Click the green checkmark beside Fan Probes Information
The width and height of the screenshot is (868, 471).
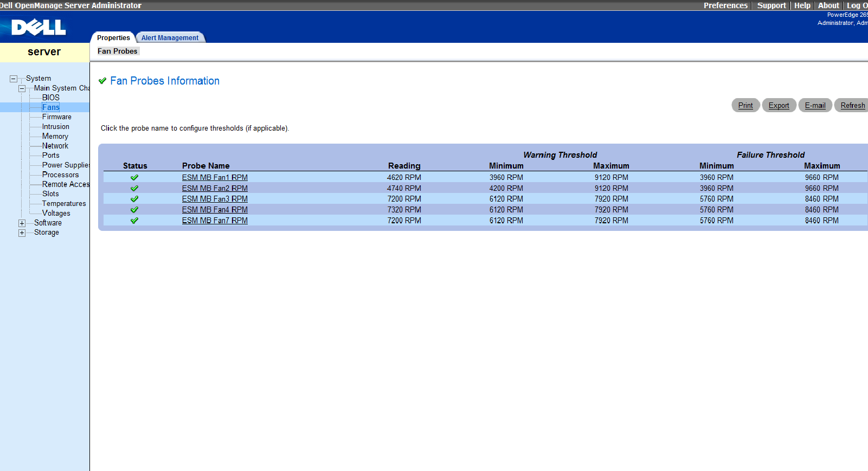tap(102, 81)
